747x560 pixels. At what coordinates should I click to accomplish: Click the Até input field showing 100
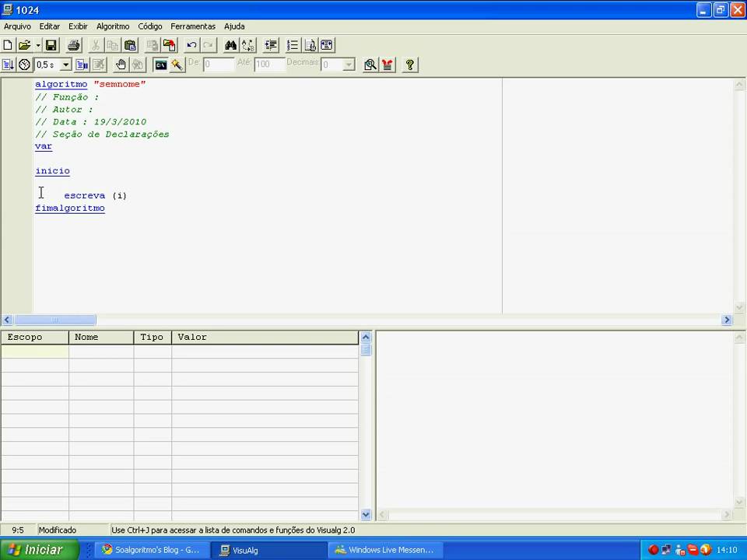click(270, 65)
